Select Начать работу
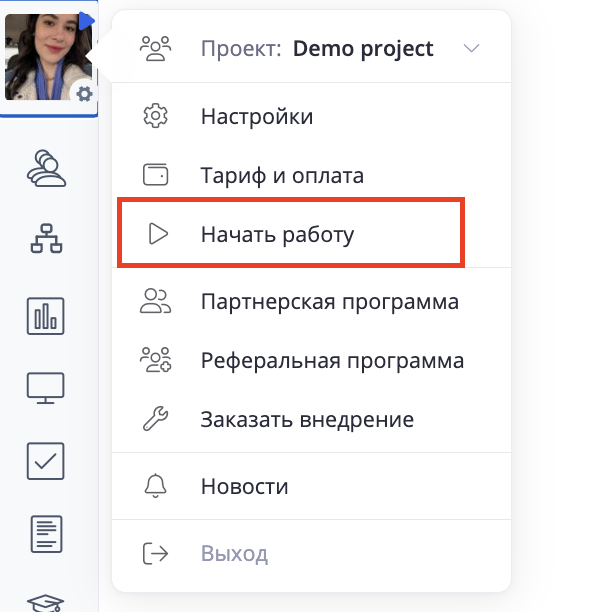This screenshot has width=590, height=612. [311, 234]
